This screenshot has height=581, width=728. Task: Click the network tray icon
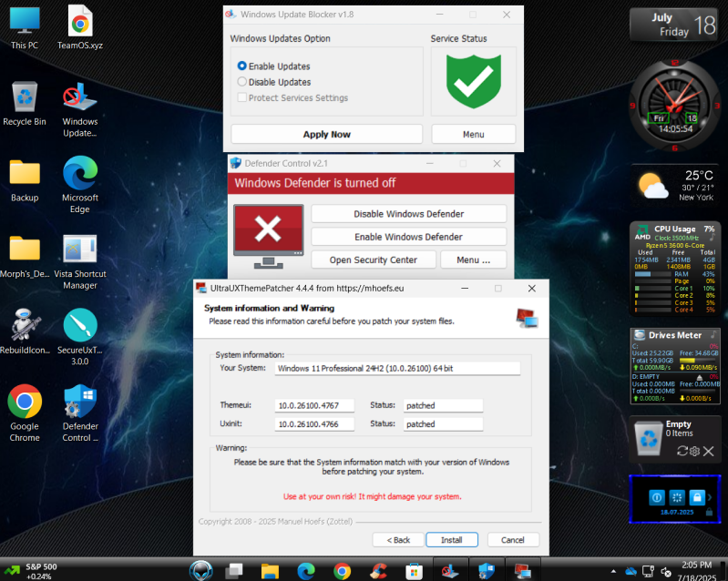click(648, 571)
